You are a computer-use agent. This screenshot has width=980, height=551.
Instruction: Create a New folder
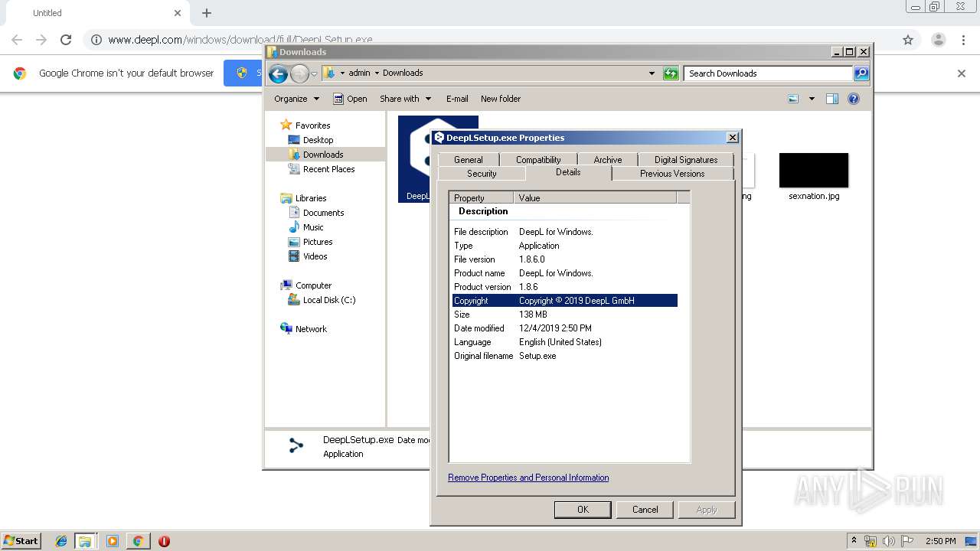click(x=501, y=99)
